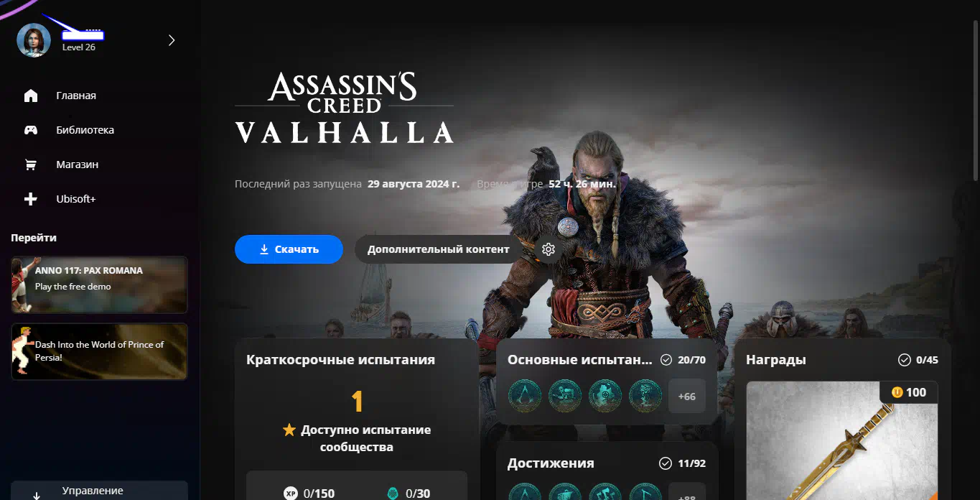
Task: Open the Главная home icon
Action: click(x=31, y=96)
